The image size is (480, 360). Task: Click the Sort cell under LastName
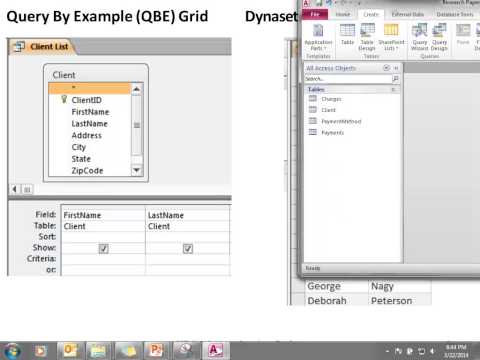(188, 237)
